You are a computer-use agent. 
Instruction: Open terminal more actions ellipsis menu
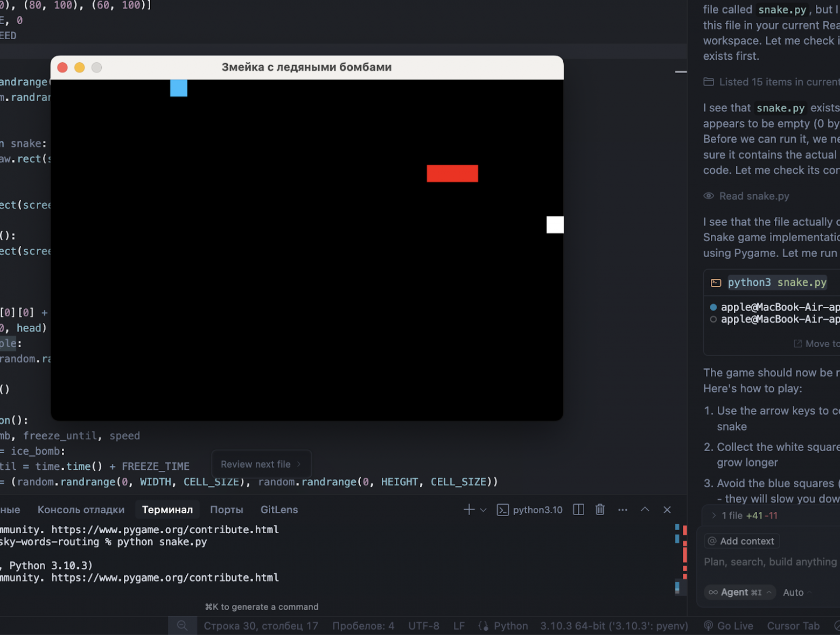click(622, 510)
